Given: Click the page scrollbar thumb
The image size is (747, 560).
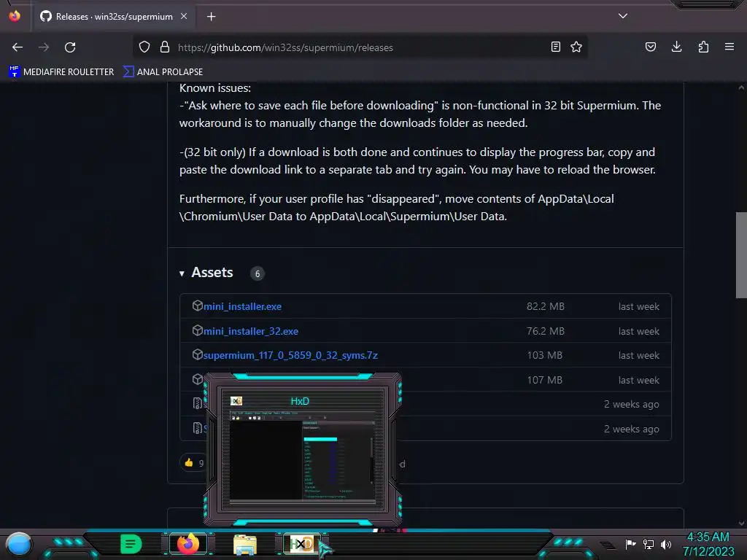Looking at the screenshot, I should tap(741, 254).
